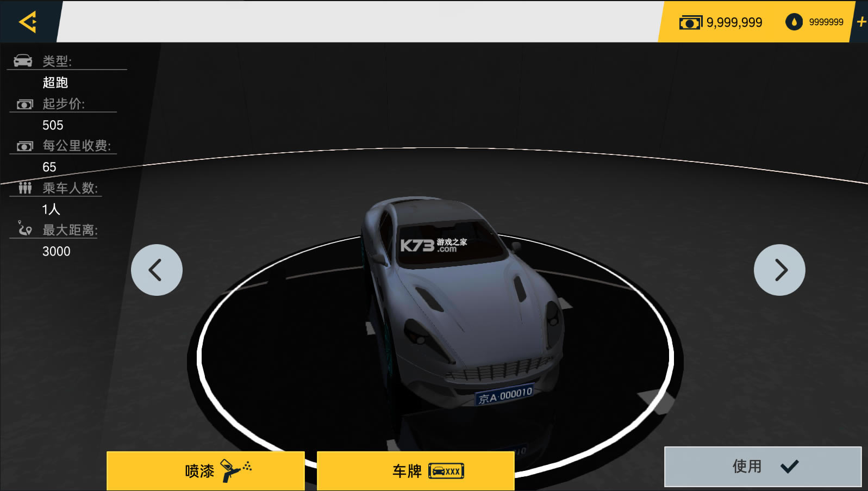
Task: Click the 3000 max distance value
Action: (57, 251)
